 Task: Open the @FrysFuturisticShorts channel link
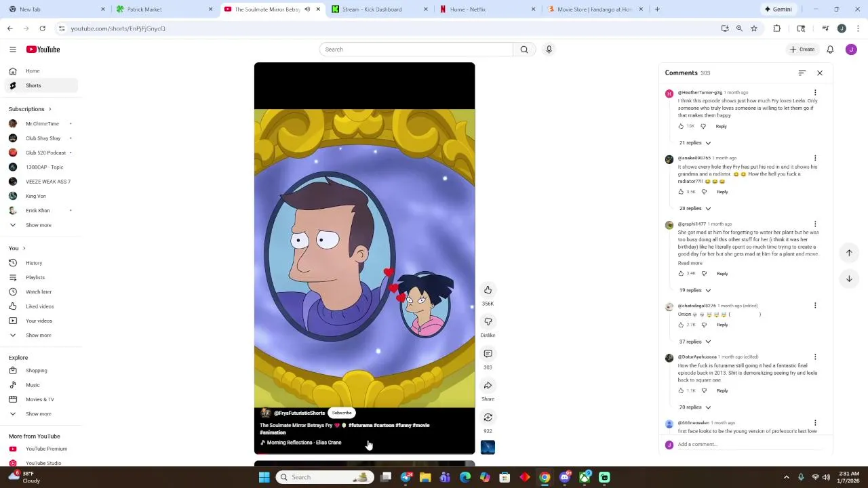click(299, 413)
